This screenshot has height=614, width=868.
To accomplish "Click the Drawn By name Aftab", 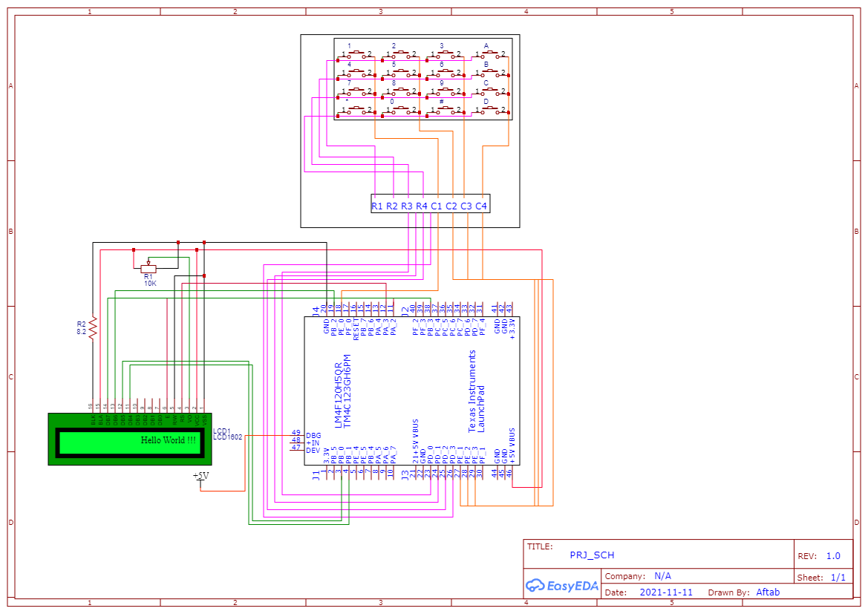I will (768, 592).
